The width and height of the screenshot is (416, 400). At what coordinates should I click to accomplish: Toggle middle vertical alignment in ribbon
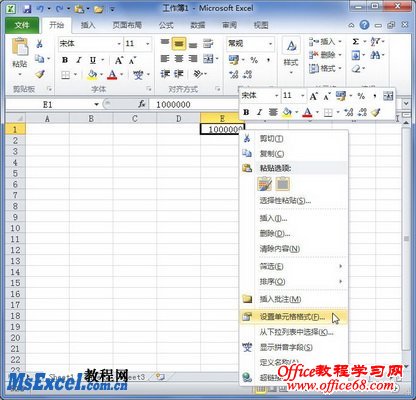pos(179,43)
